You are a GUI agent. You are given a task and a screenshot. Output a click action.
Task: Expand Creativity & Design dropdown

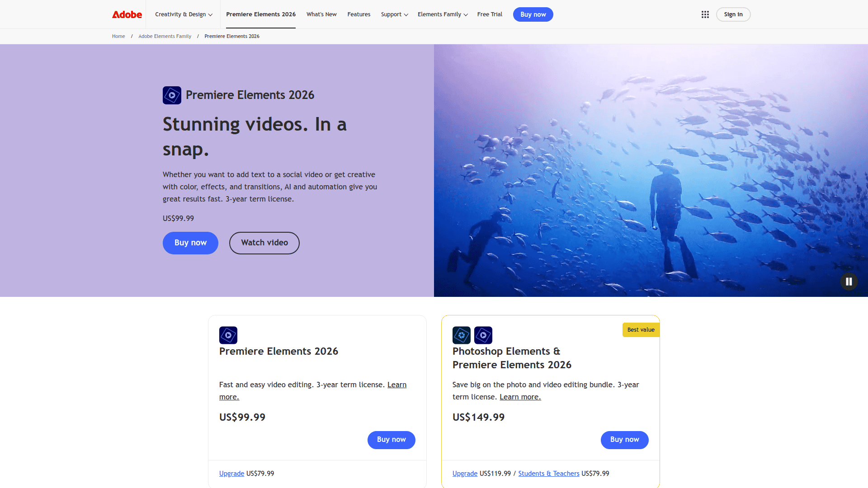[184, 14]
